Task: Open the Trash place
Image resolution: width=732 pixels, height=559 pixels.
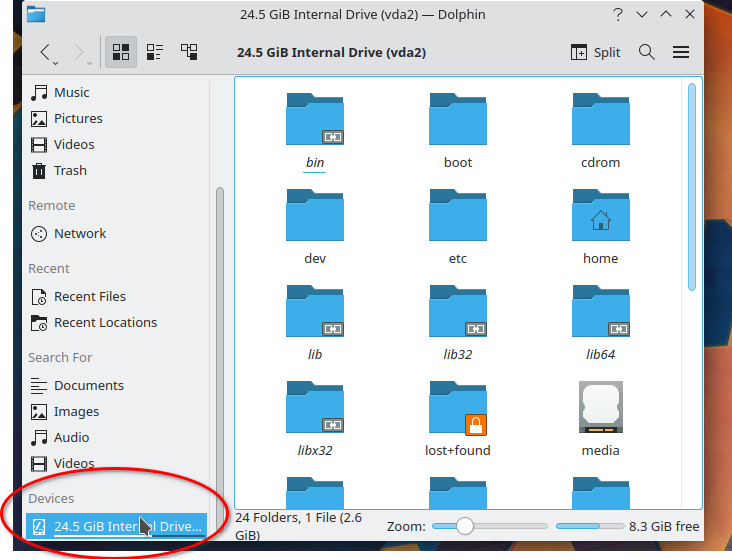Action: [x=70, y=170]
